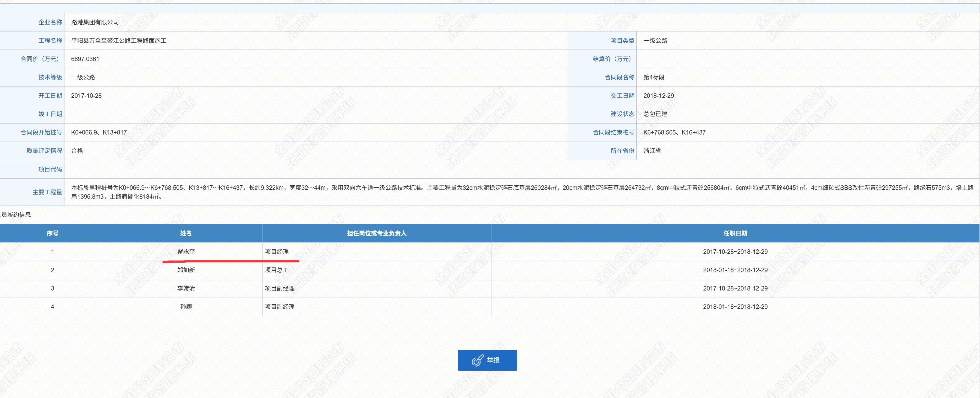980x398 pixels.
Task: Click the 员履约信息 section heading
Action: tap(16, 214)
